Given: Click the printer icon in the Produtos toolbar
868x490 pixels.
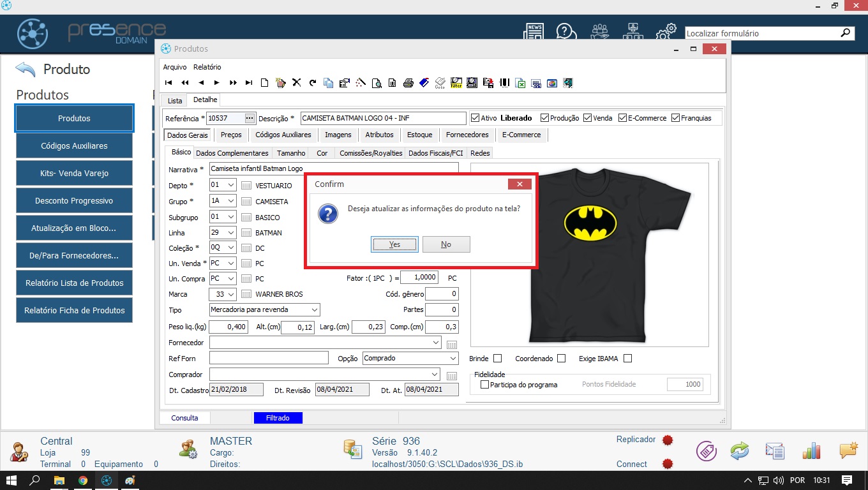Looking at the screenshot, I should [408, 83].
